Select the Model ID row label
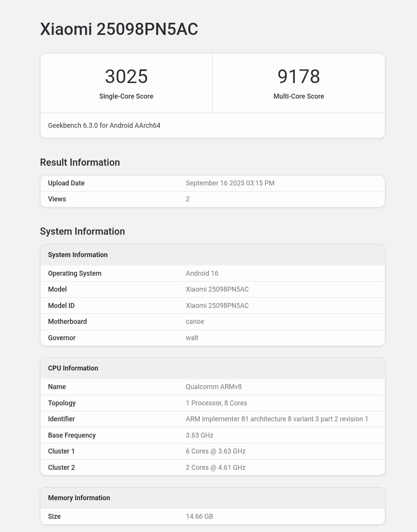This screenshot has height=532, width=417. [x=61, y=306]
